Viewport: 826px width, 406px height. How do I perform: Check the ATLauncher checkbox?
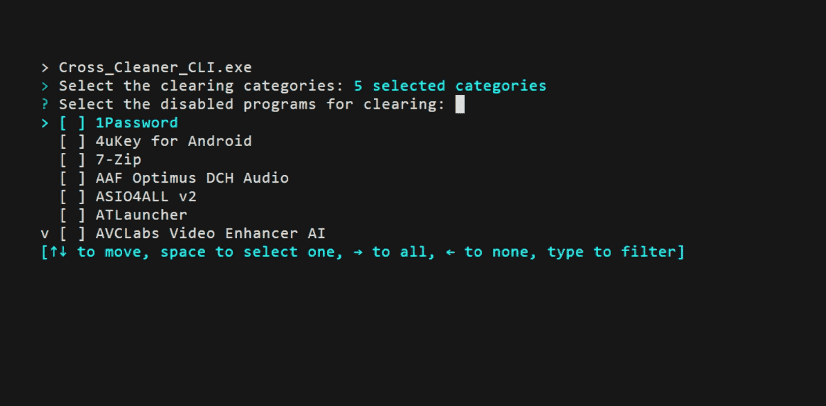point(72,215)
